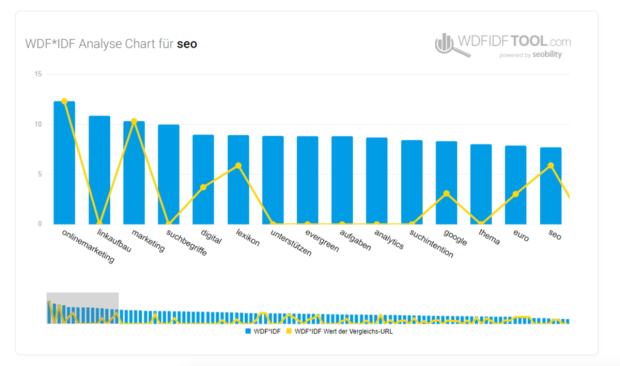Select the evergreen bar
Viewport: 620px width, 366px height.
click(x=308, y=180)
